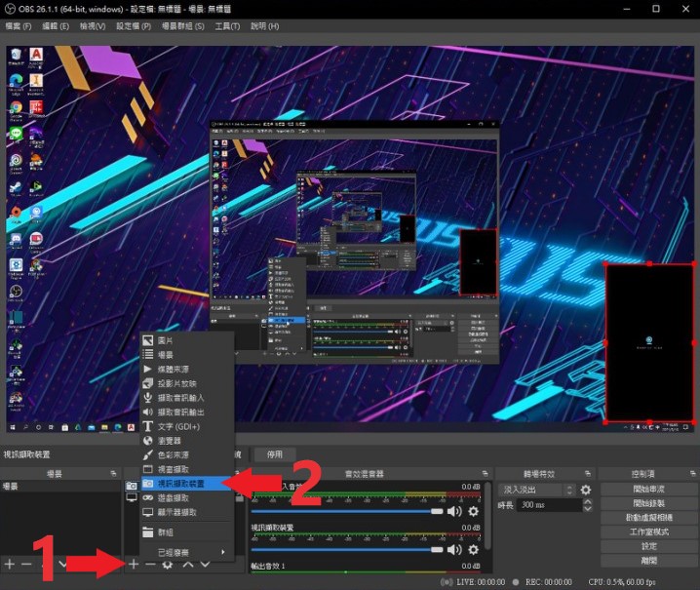Undock the 控制項 controls panel
Screen dimensions: 700x590
coord(692,473)
